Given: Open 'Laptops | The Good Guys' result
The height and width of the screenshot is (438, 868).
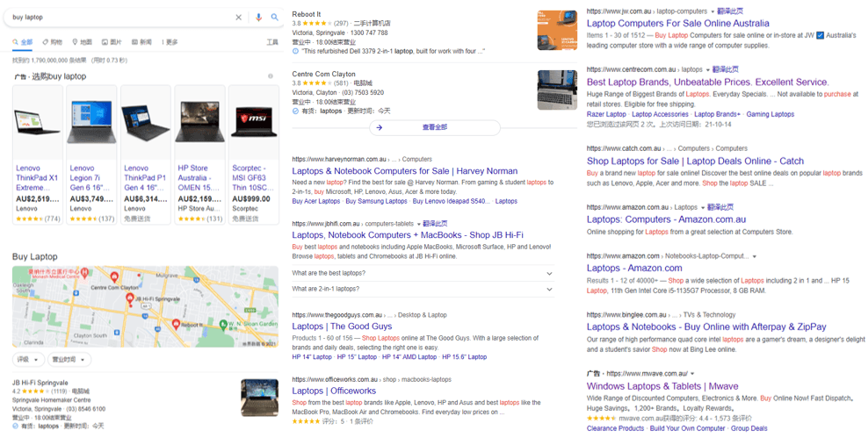Looking at the screenshot, I should (x=342, y=327).
